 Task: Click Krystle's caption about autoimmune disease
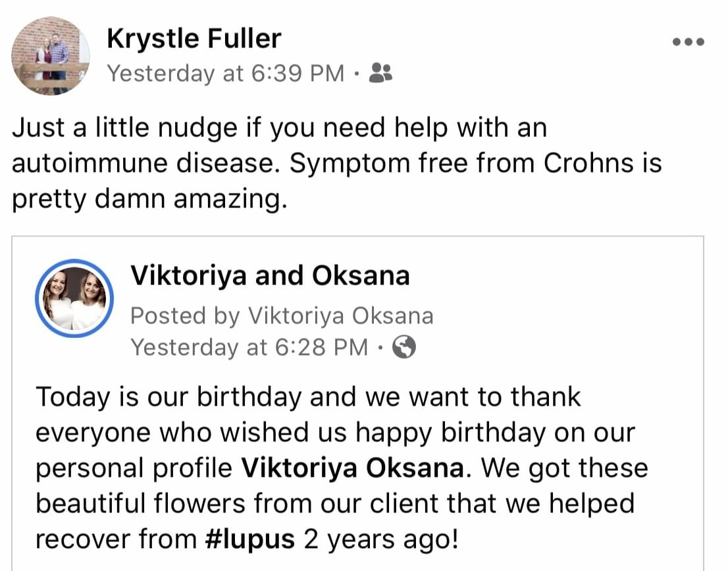click(x=336, y=163)
